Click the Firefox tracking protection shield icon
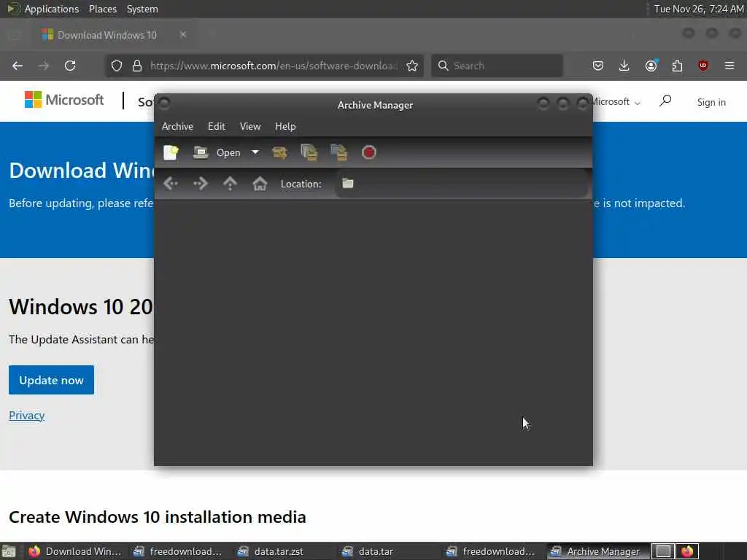Screen dimensions: 747x560 (117, 66)
